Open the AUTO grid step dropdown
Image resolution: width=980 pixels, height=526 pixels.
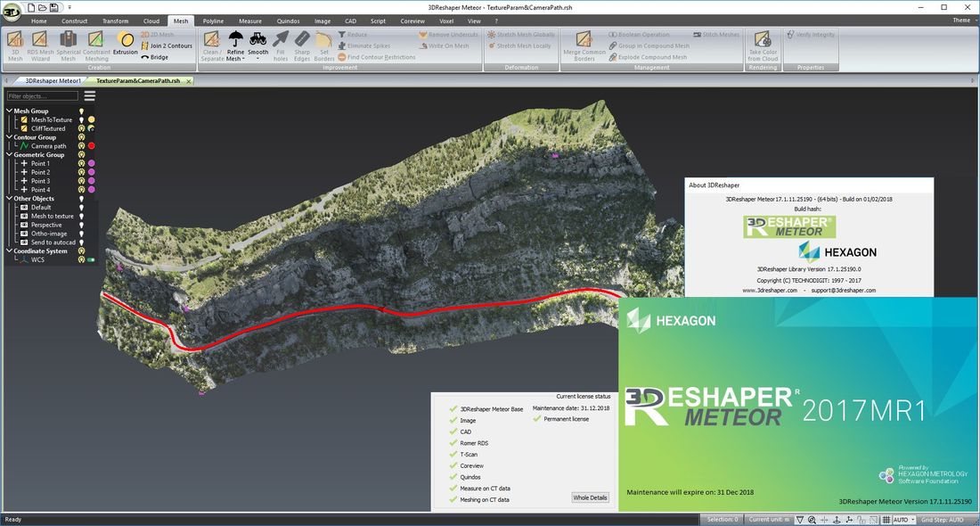pyautogui.click(x=912, y=520)
